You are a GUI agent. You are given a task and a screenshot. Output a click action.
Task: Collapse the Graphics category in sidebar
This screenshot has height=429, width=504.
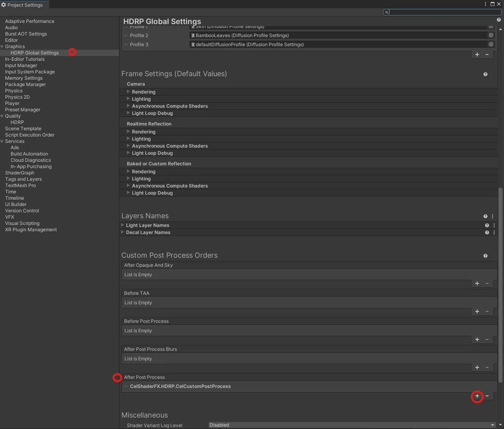click(2, 47)
